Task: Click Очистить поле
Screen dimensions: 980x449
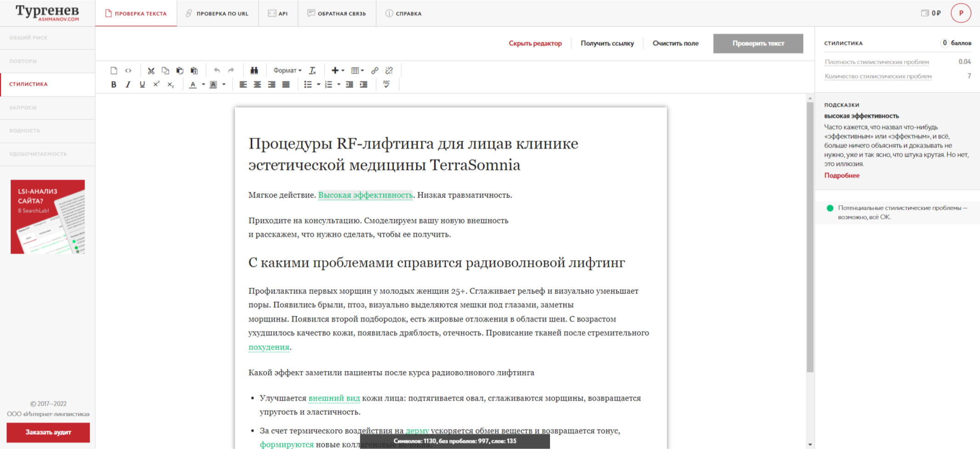Action: 675,43
